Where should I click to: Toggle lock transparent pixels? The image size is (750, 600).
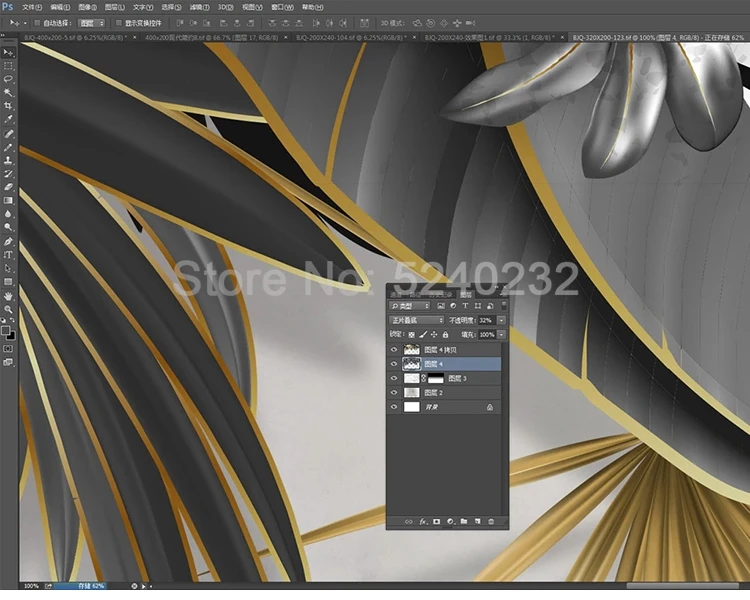coord(411,335)
